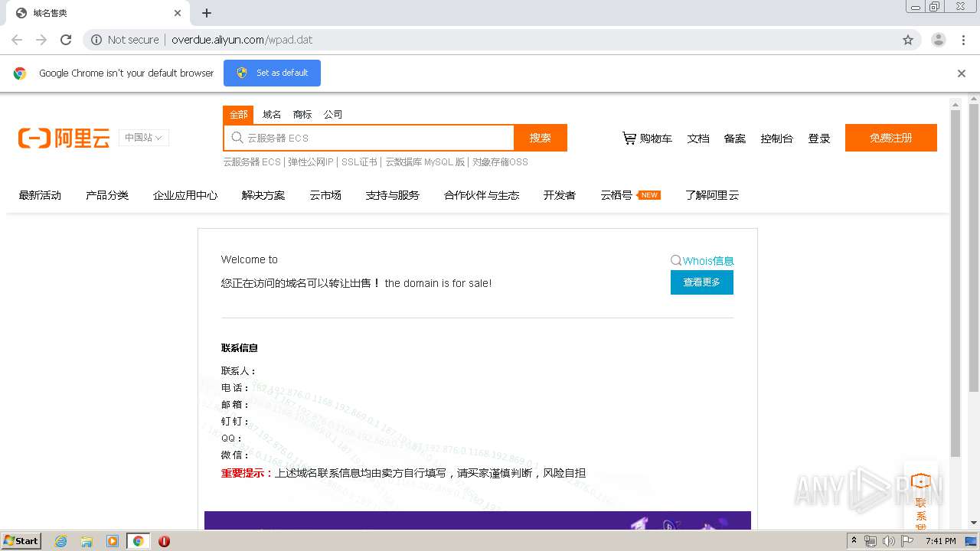Open the 中国站 region dropdown

tap(144, 138)
